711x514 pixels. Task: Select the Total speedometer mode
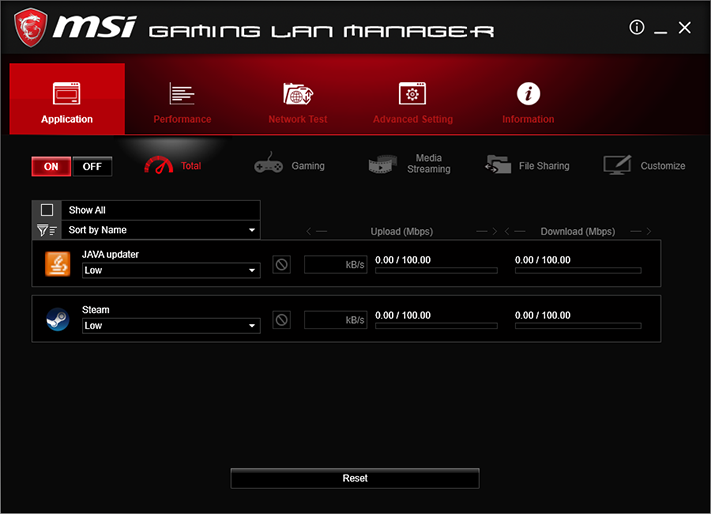(172, 165)
